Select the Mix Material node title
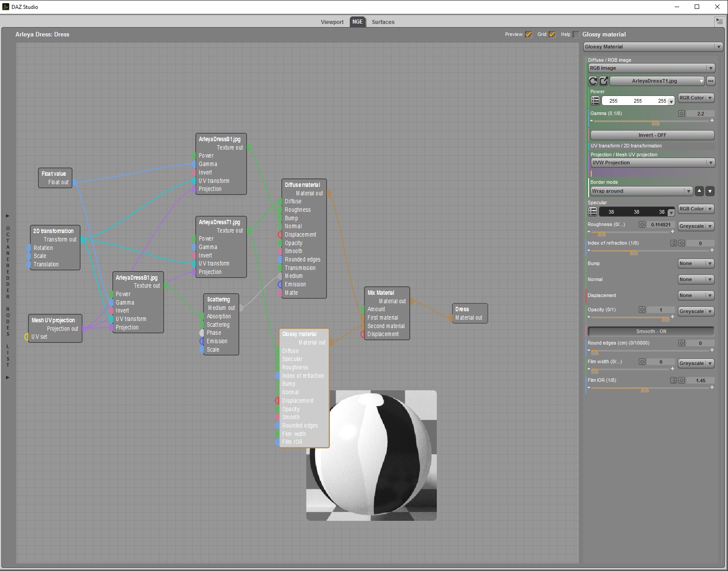The width and height of the screenshot is (728, 571). click(x=381, y=293)
